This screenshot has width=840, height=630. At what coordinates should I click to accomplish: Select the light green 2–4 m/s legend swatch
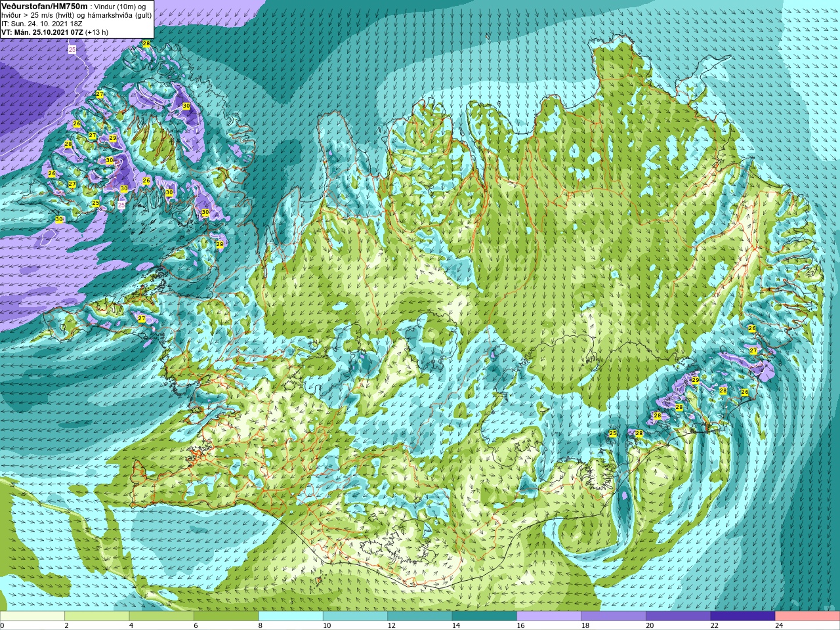click(x=96, y=616)
